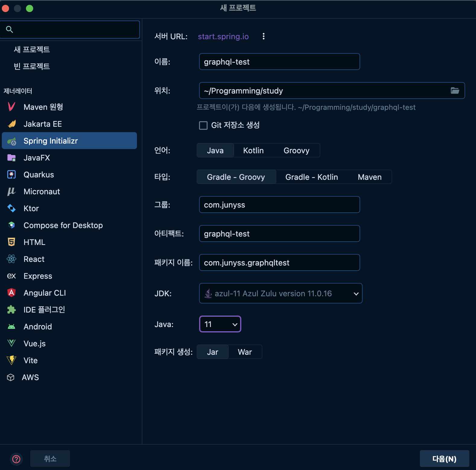This screenshot has width=476, height=470.
Task: Select the 빈 프로젝트 sidebar item
Action: coord(32,66)
